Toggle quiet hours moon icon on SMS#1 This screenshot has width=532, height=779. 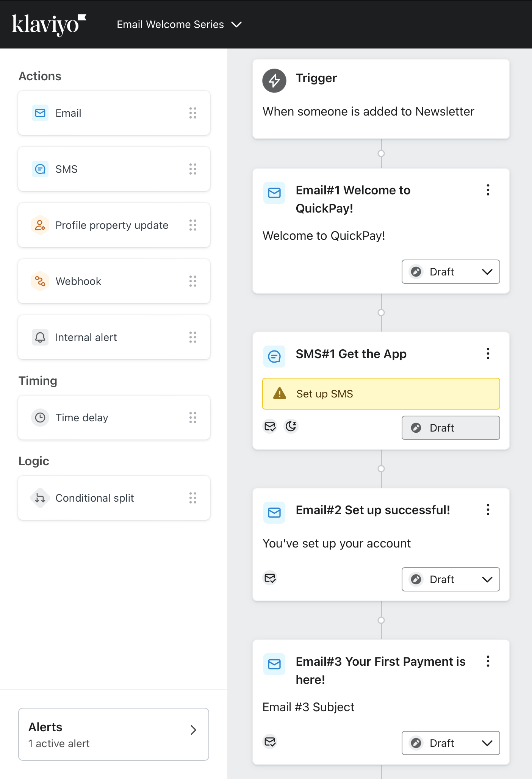(291, 426)
